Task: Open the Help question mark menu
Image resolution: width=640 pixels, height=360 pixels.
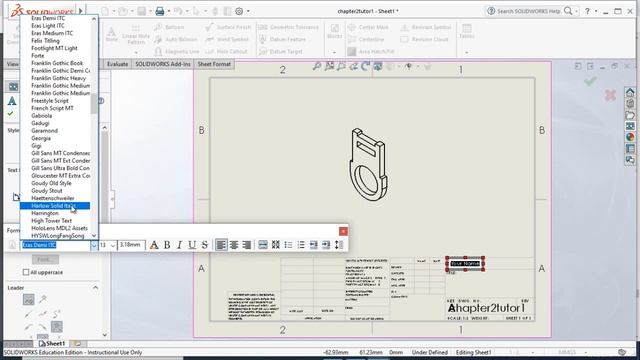Action: point(587,11)
